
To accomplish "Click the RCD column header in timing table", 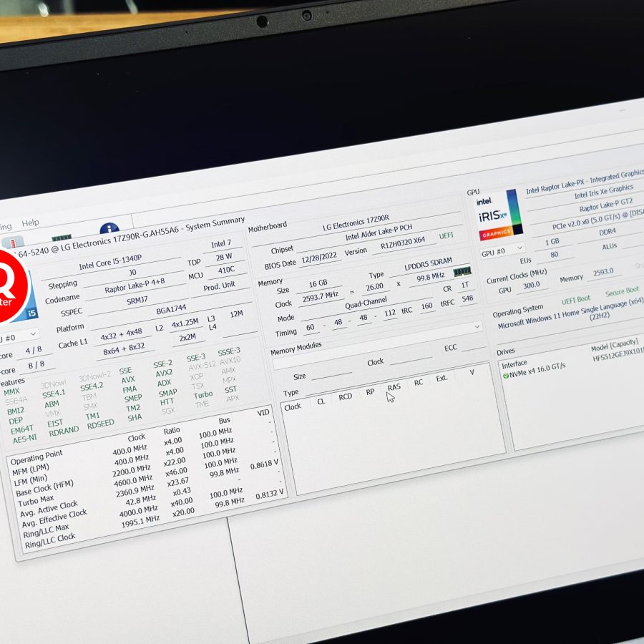I will pyautogui.click(x=346, y=396).
